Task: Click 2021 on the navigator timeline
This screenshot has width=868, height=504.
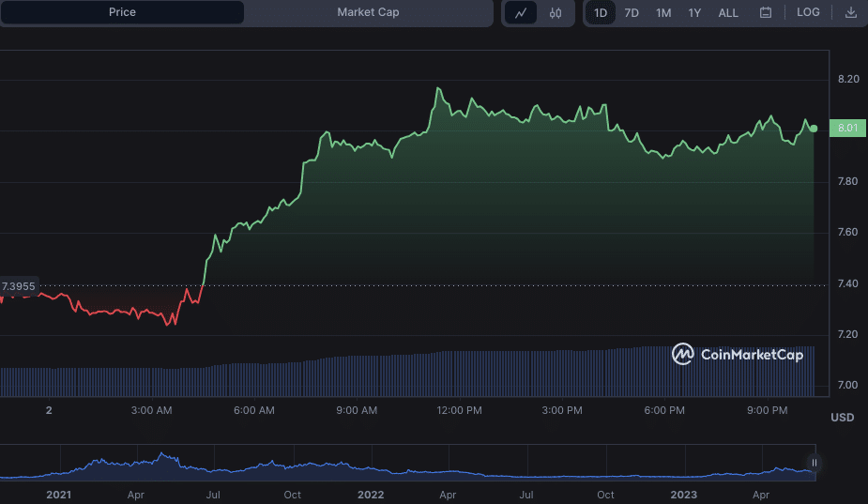Action: pyautogui.click(x=58, y=494)
